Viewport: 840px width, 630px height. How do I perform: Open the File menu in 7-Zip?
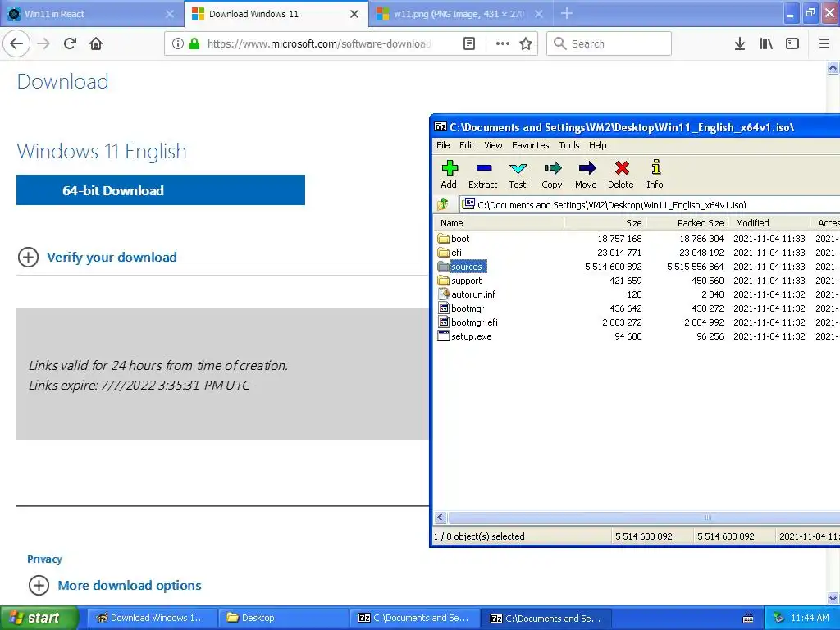tap(443, 145)
